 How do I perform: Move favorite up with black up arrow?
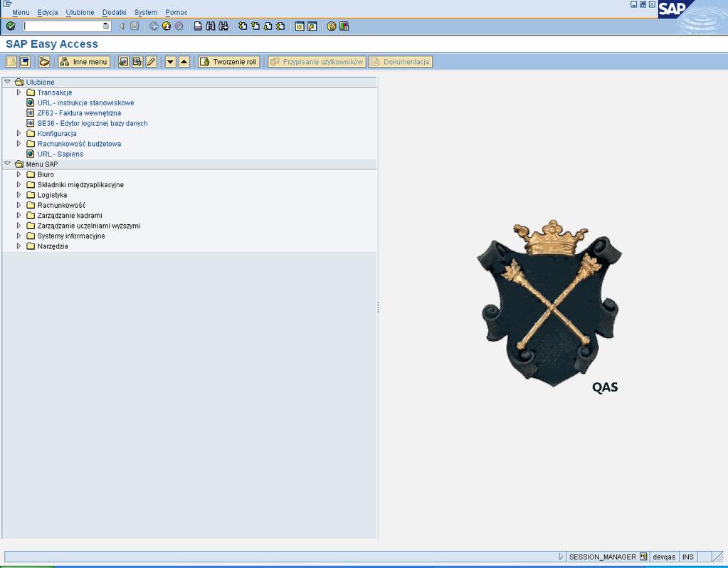(184, 62)
